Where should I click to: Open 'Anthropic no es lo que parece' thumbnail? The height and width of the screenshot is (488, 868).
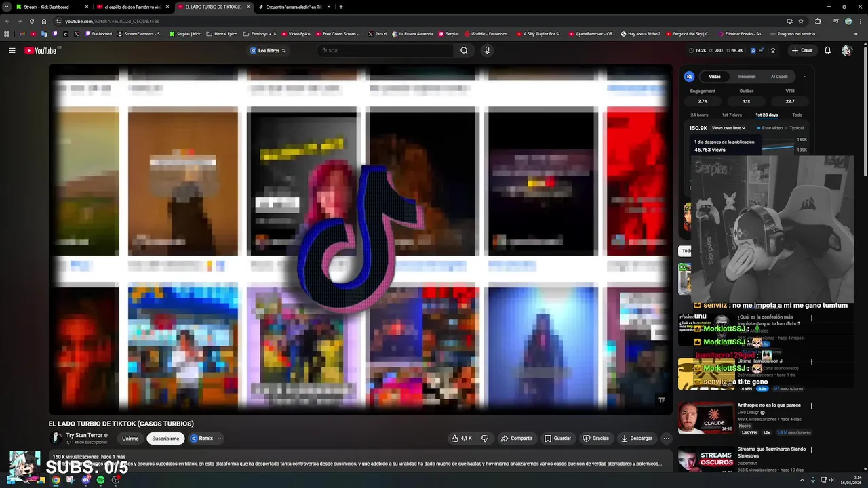(706, 418)
